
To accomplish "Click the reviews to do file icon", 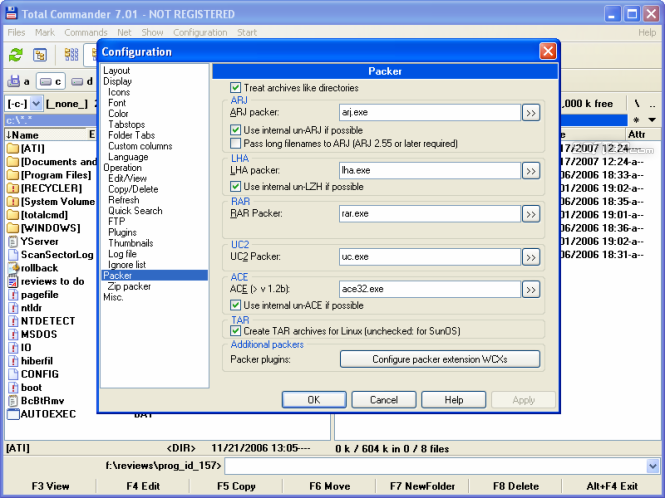I will pos(13,281).
